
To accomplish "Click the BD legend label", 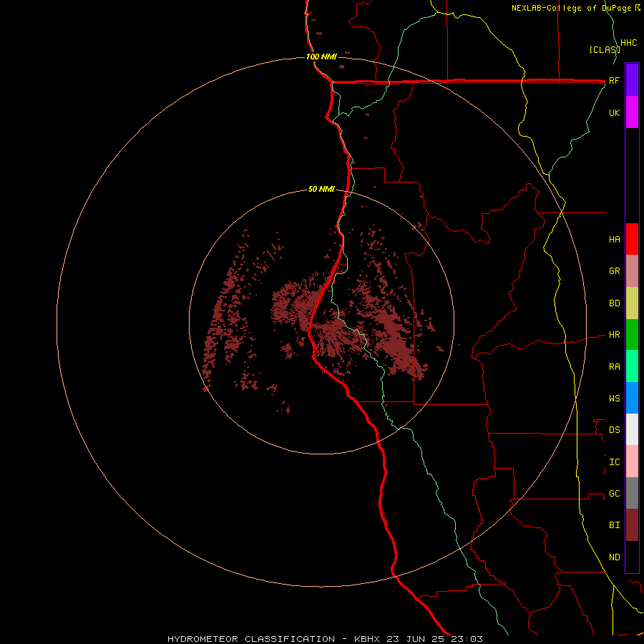I will (x=614, y=303).
